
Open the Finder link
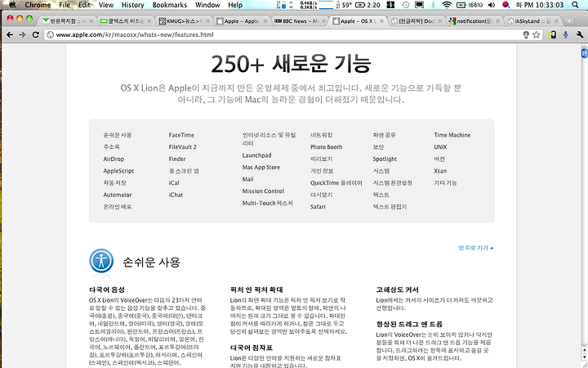(177, 159)
